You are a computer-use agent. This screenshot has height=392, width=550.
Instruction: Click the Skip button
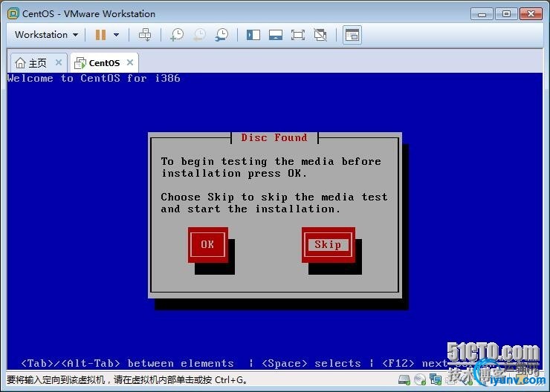tap(329, 245)
